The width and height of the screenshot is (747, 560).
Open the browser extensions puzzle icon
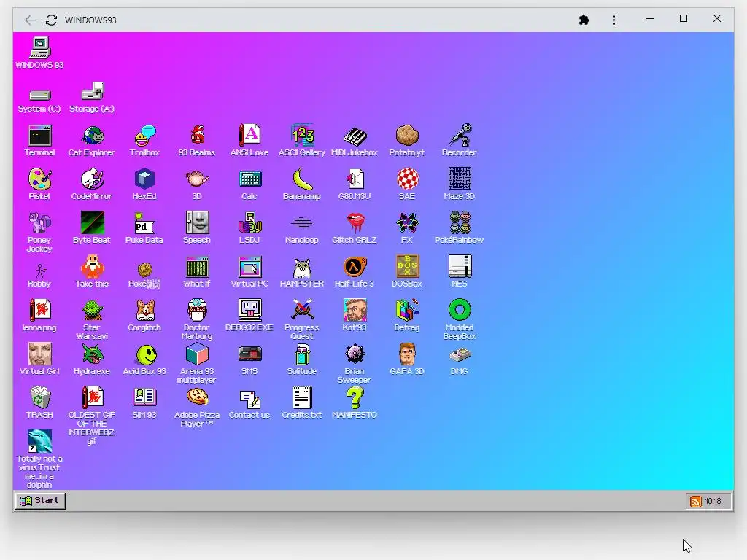[x=584, y=20]
